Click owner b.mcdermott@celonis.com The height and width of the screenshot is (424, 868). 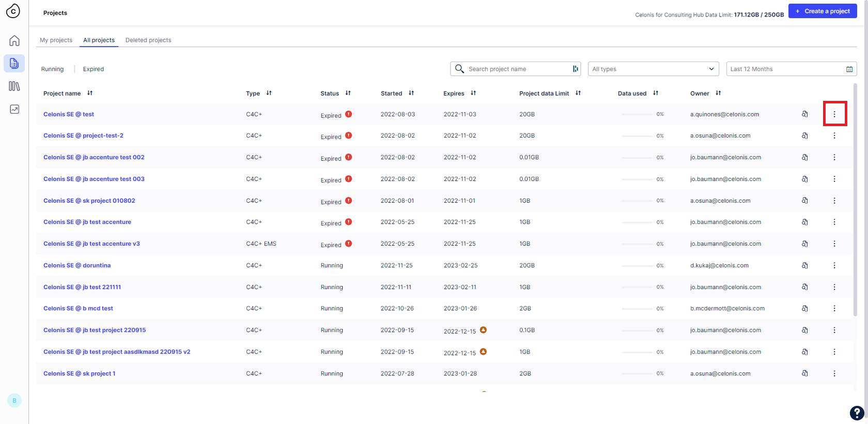[727, 308]
